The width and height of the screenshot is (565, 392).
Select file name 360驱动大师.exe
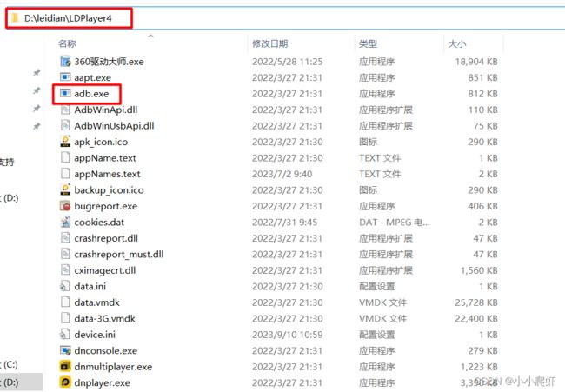click(109, 62)
